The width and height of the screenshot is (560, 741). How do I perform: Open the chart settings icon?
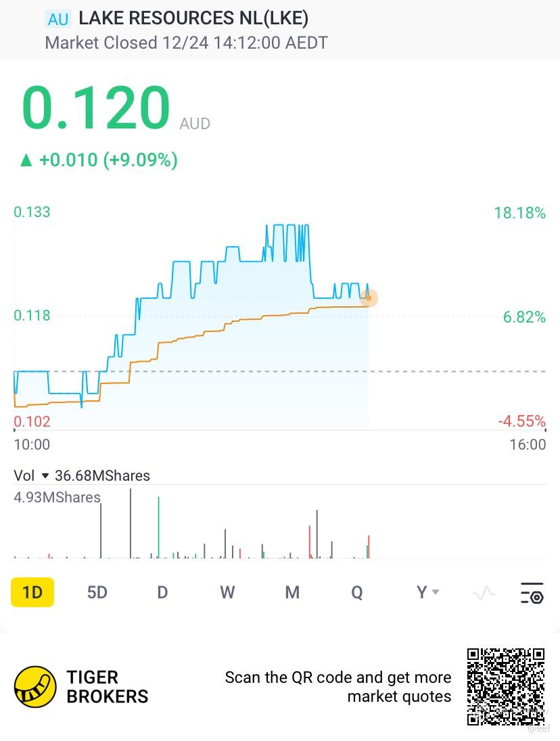point(532,593)
